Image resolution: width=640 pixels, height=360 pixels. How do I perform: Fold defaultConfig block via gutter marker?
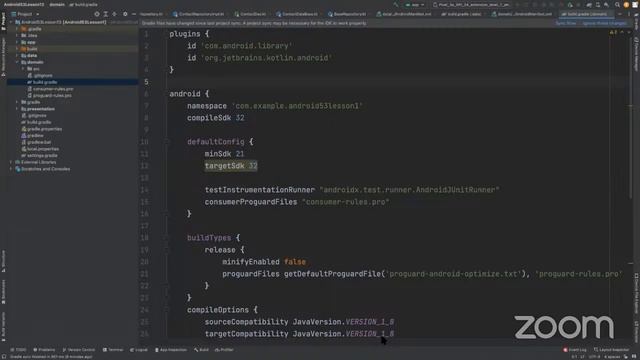point(167,142)
